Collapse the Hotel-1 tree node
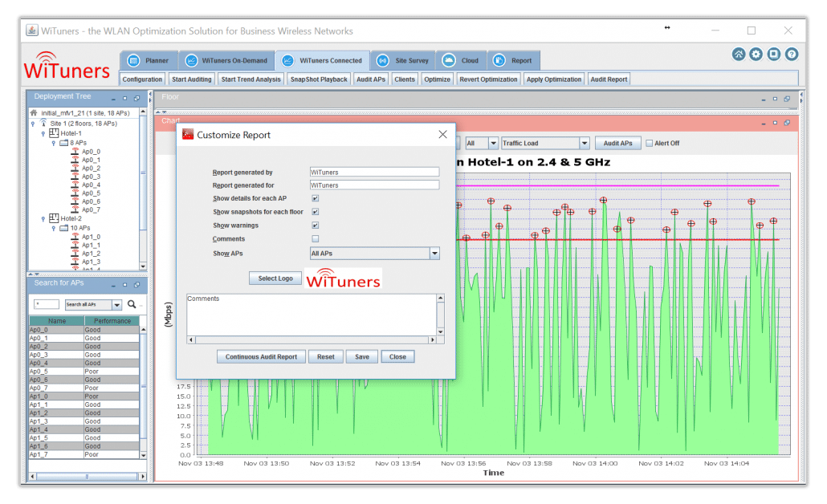Screen dimensions: 827x504 point(43,133)
